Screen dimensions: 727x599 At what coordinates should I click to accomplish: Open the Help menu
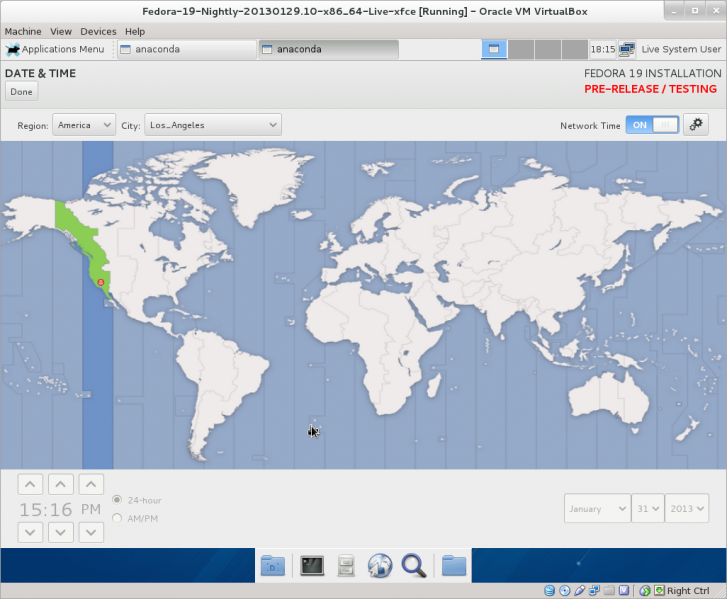point(135,32)
